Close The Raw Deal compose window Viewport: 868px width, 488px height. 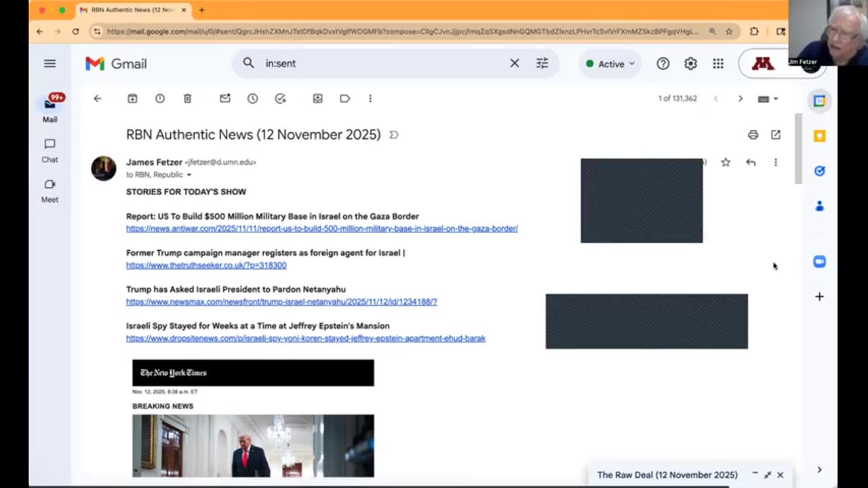pyautogui.click(x=780, y=475)
